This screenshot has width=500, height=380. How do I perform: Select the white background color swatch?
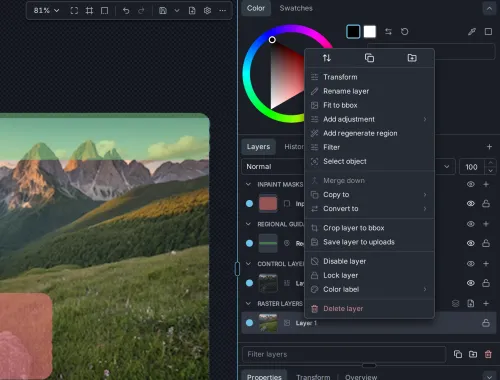click(370, 32)
